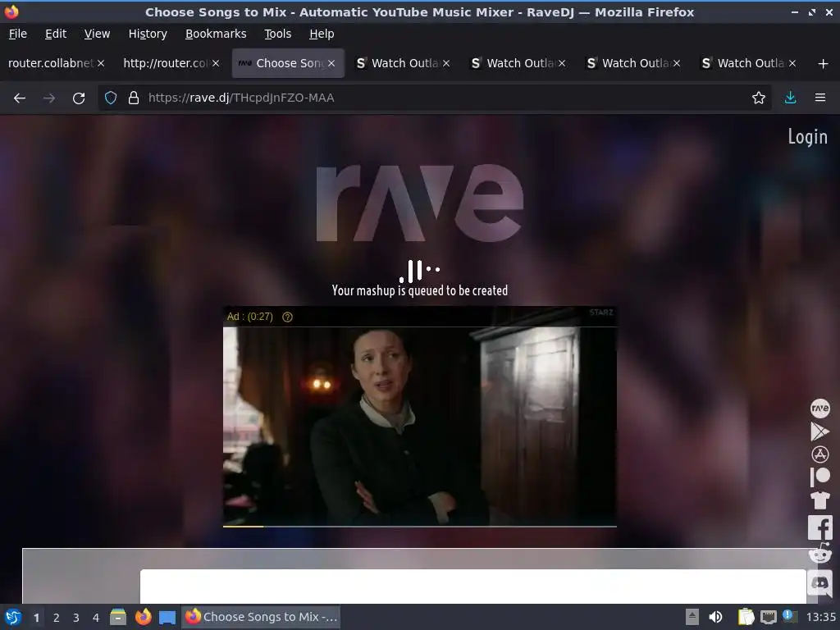Launch file manager from taskbar
This screenshot has height=630, width=840.
click(118, 617)
